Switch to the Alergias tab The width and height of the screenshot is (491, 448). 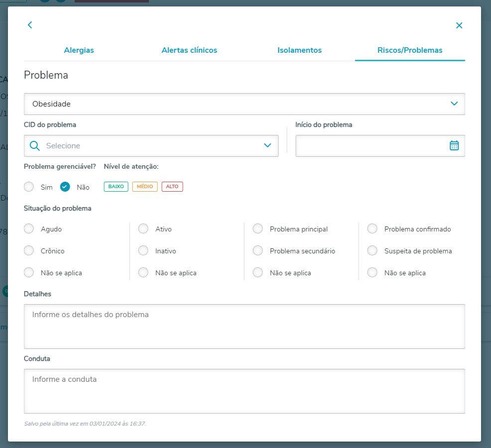coord(79,50)
